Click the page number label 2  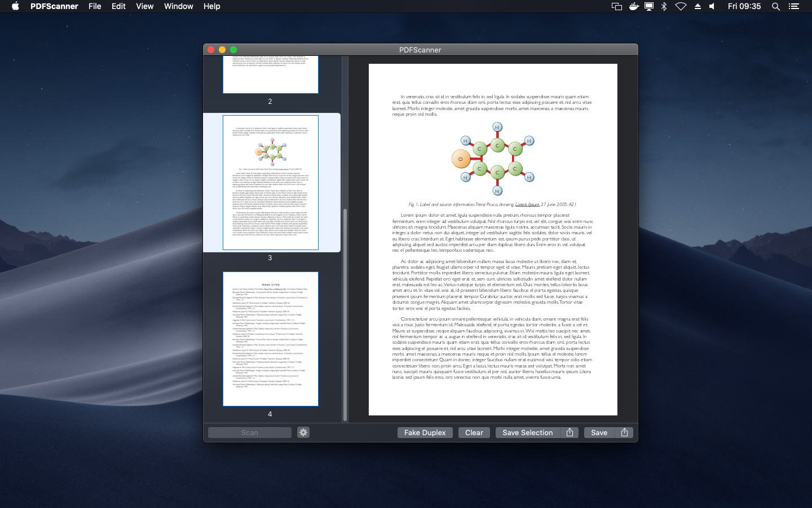(x=270, y=101)
